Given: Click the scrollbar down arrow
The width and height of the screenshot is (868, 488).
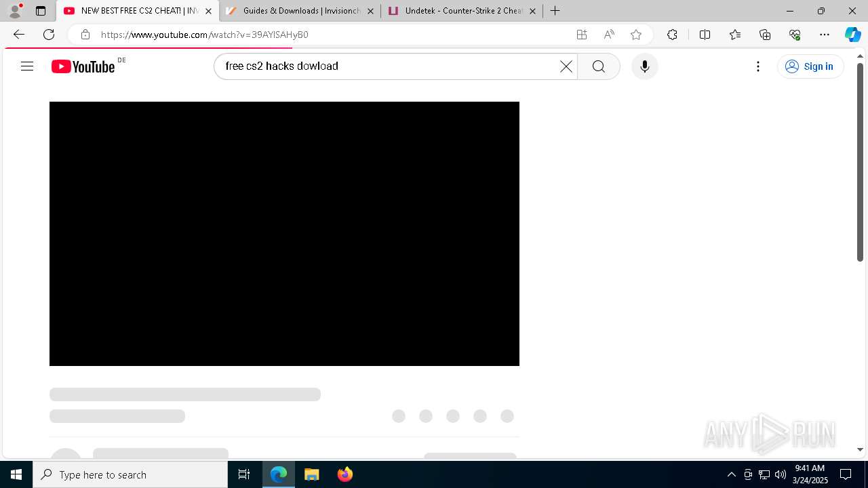Looking at the screenshot, I should [860, 449].
